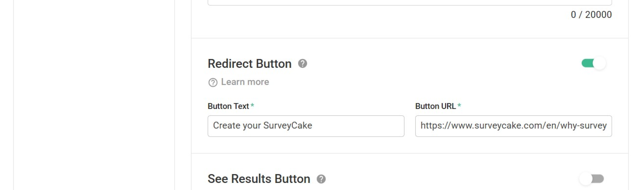Image resolution: width=644 pixels, height=190 pixels.
Task: Click the Learn more text under Redirect Button
Action: click(x=245, y=82)
